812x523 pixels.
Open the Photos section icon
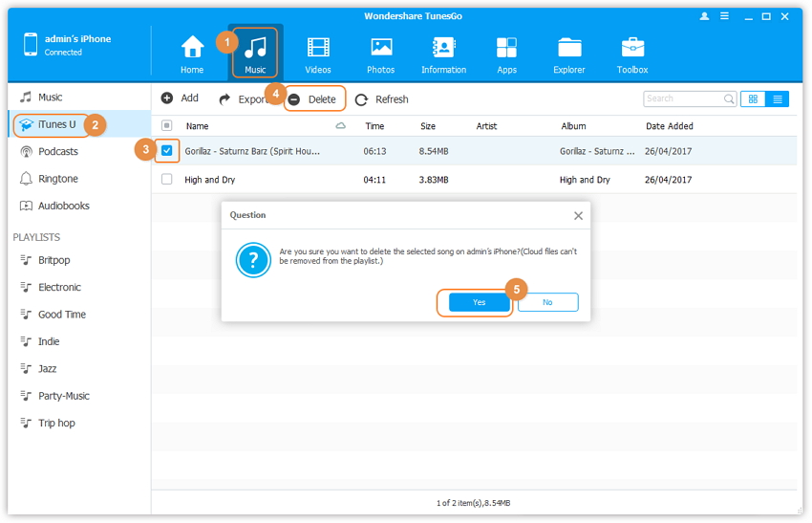381,48
